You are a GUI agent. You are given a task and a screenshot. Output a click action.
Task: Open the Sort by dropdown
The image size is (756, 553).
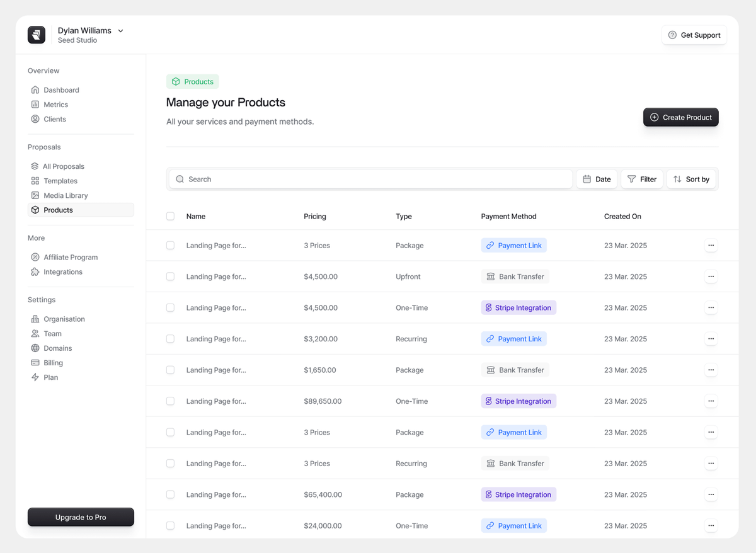tap(691, 179)
